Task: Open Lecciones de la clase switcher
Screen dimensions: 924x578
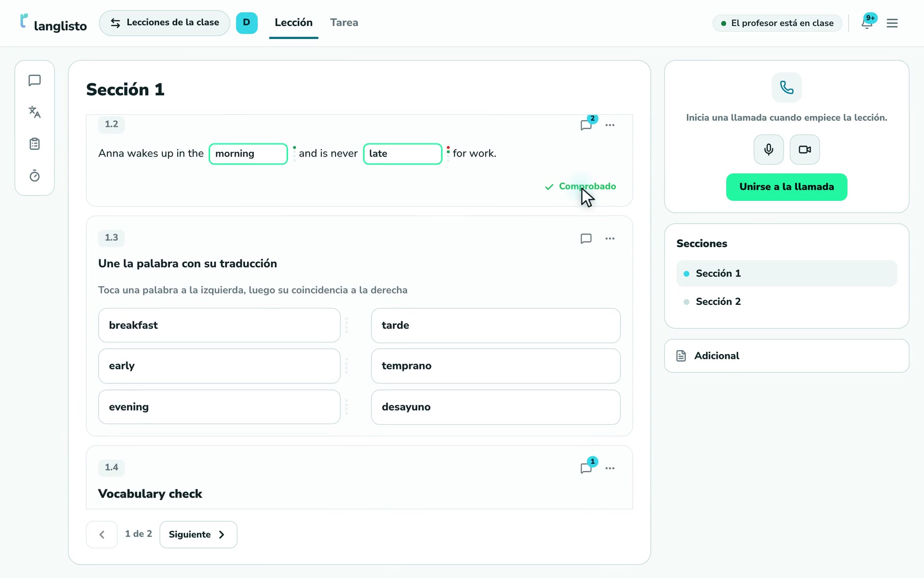Action: pos(165,23)
